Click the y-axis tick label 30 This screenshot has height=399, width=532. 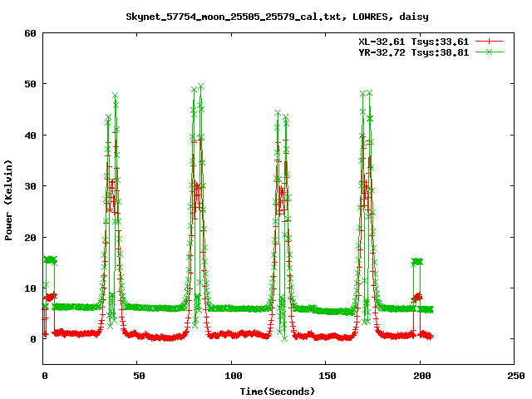pos(30,186)
